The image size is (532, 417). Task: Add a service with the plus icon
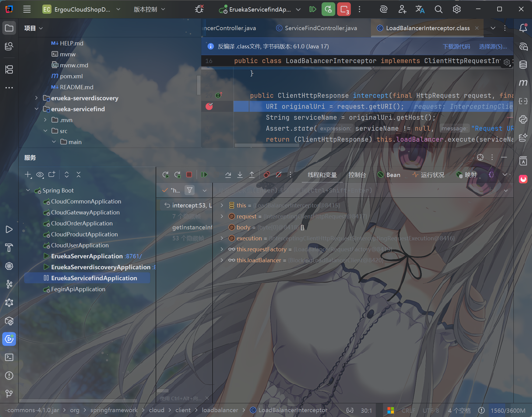(x=28, y=175)
